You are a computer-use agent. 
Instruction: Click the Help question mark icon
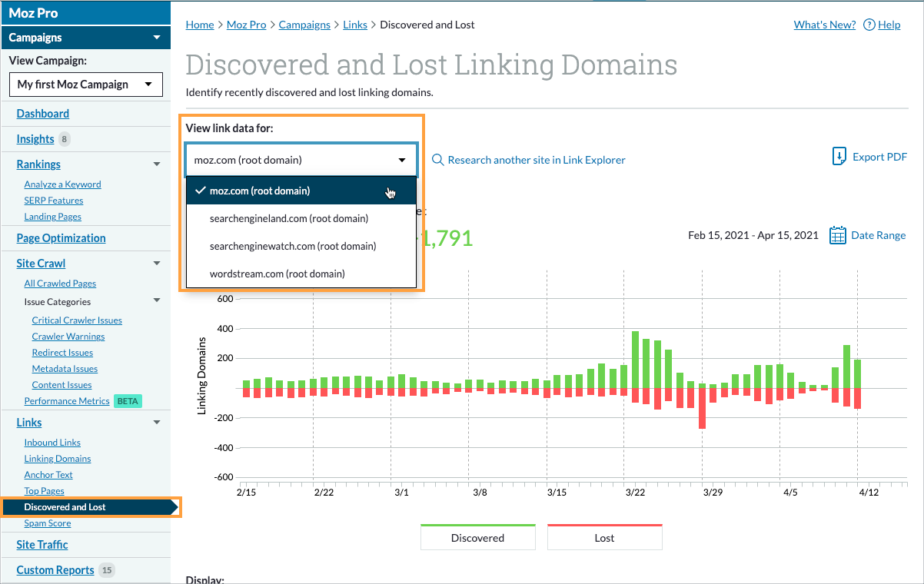click(x=869, y=25)
